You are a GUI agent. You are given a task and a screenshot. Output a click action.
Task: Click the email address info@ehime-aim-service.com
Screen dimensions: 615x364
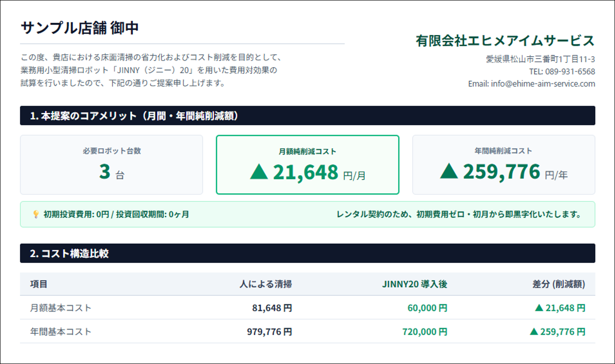pyautogui.click(x=543, y=84)
